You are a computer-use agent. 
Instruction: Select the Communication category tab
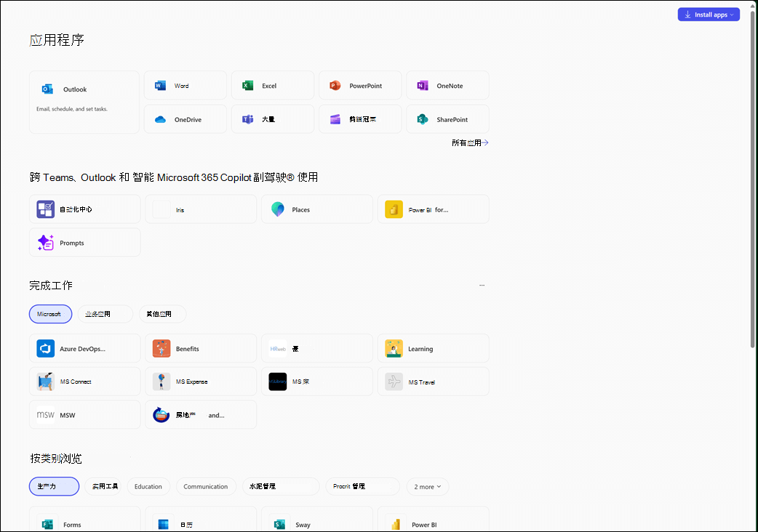(x=206, y=487)
